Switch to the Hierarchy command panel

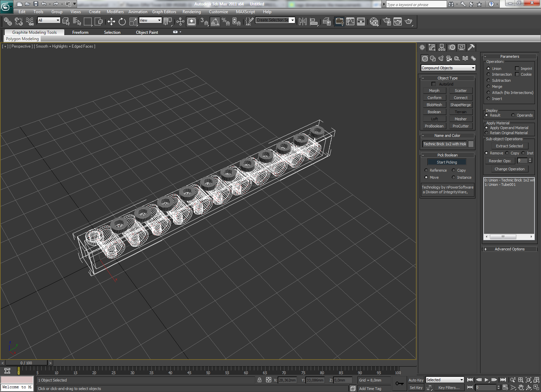[442, 47]
